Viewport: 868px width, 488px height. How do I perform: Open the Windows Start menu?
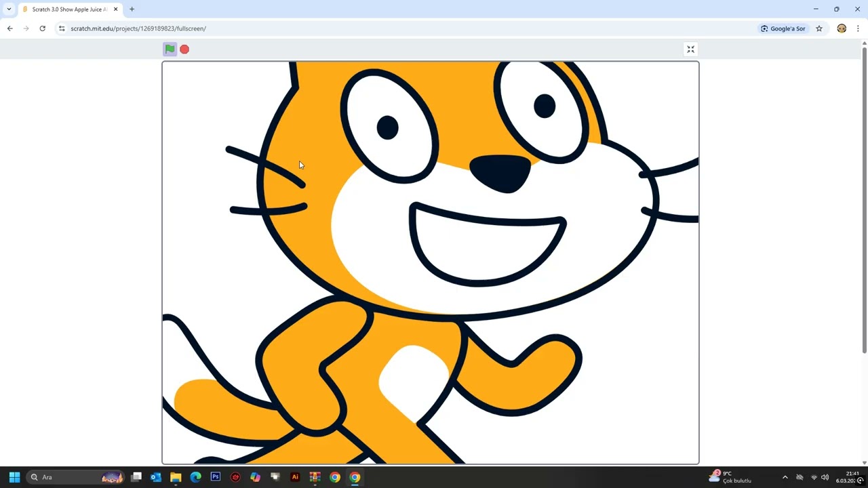tap(14, 477)
